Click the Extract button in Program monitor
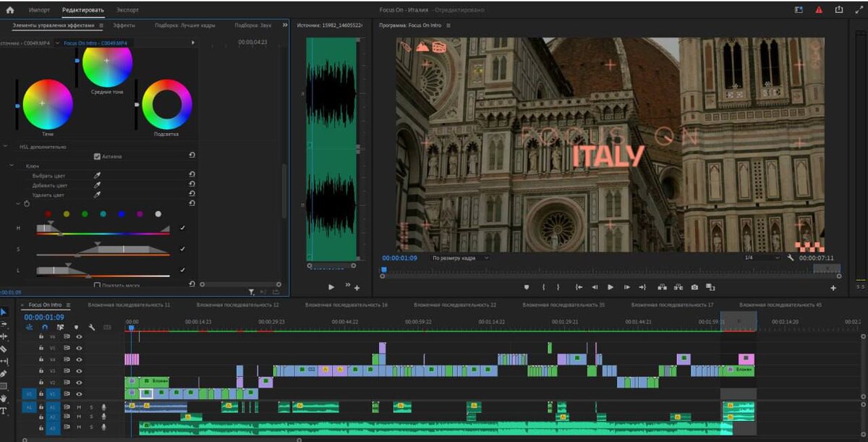 point(678,287)
